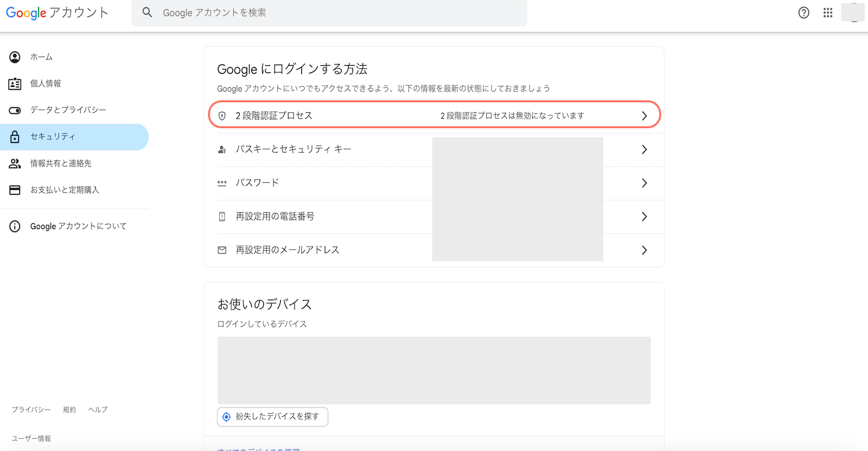Click the shield icon beside 2 段階認証プロセス
Viewport: 868px width, 451px height.
[x=222, y=116]
